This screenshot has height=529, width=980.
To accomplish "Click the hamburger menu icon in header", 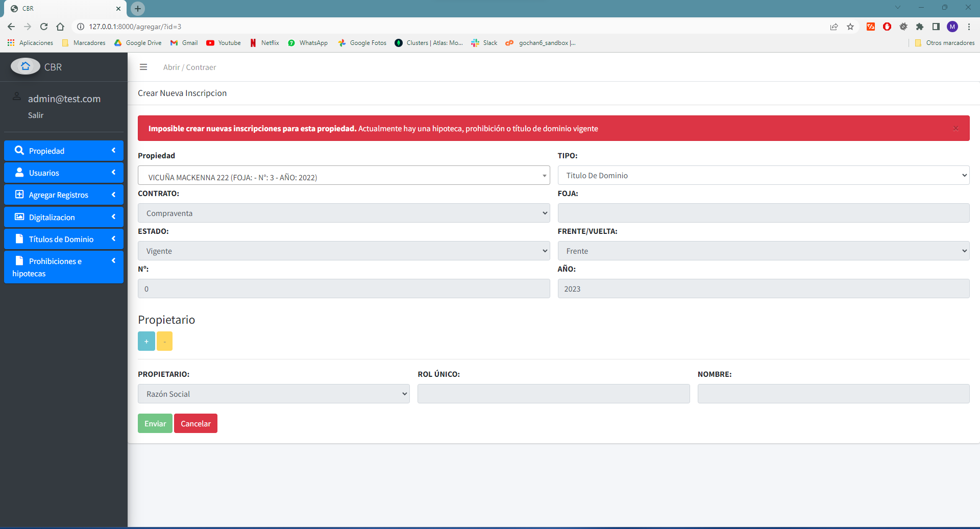I will (143, 67).
